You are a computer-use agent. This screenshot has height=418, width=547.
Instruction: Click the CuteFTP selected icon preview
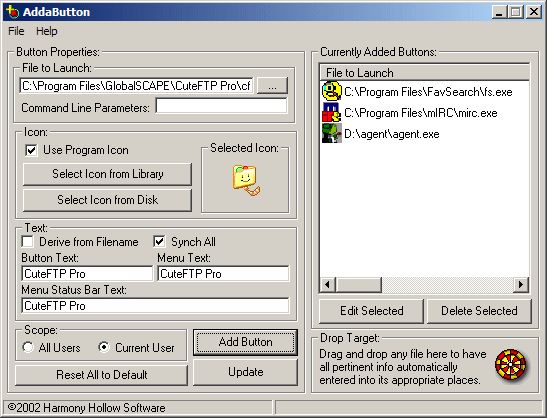click(x=246, y=180)
